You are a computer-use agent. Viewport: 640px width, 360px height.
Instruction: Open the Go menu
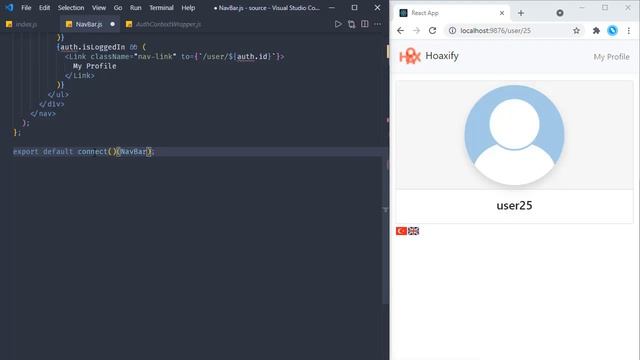(118, 8)
